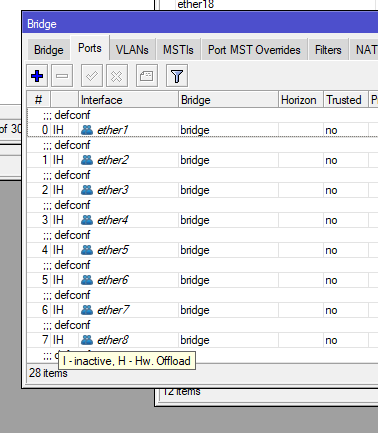This screenshot has height=433, width=378.
Task: Select the ether6 port row
Action: pyautogui.click(x=202, y=280)
